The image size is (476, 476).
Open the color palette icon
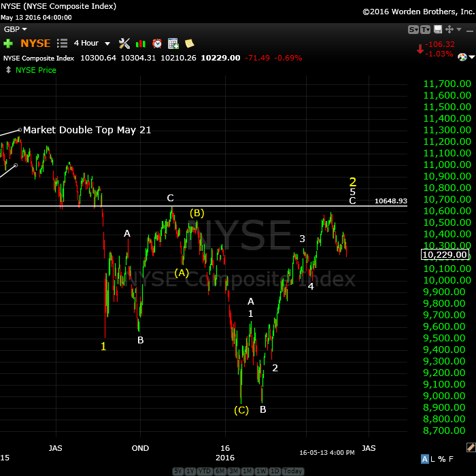(x=462, y=56)
